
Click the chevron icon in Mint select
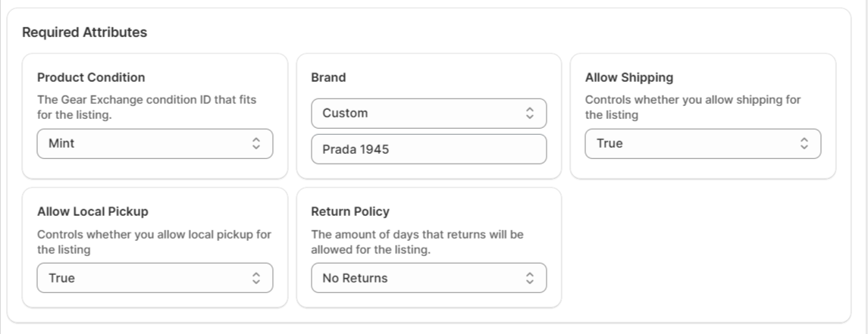coord(255,144)
